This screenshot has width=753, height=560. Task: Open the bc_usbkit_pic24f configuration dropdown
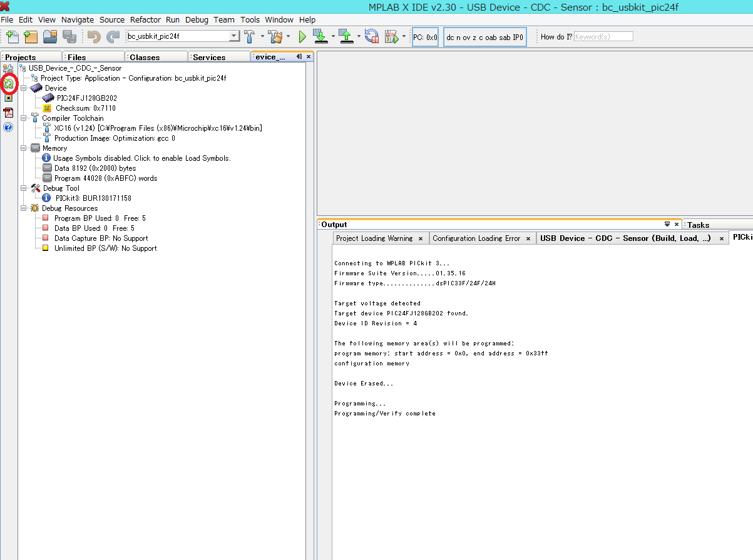point(234,36)
